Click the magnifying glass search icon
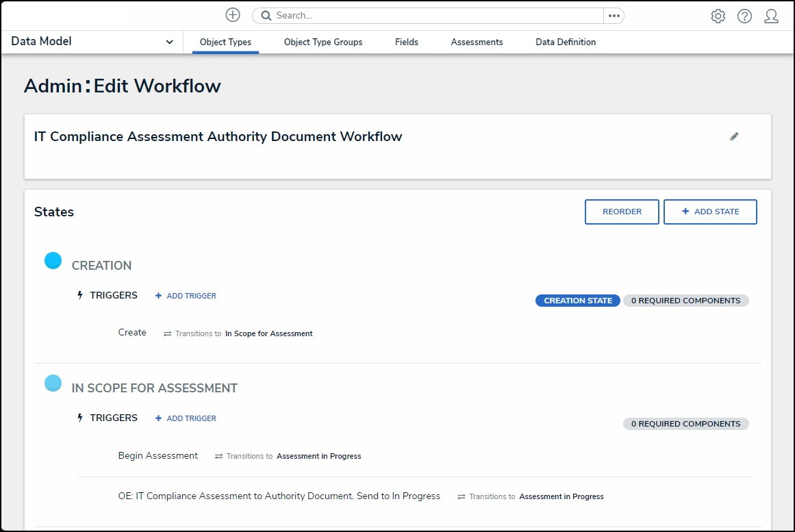 tap(266, 16)
